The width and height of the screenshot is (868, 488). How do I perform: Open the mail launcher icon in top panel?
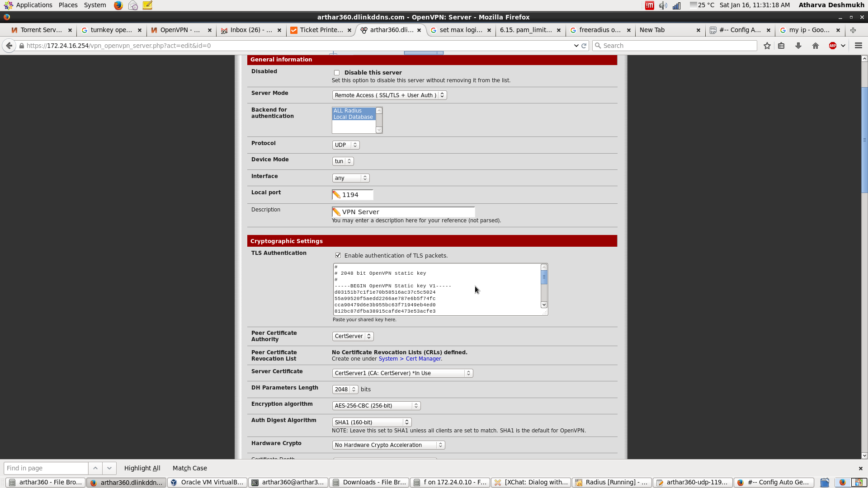pyautogui.click(x=133, y=5)
